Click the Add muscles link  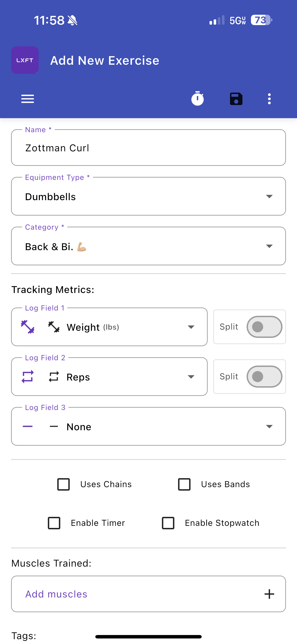(x=56, y=594)
